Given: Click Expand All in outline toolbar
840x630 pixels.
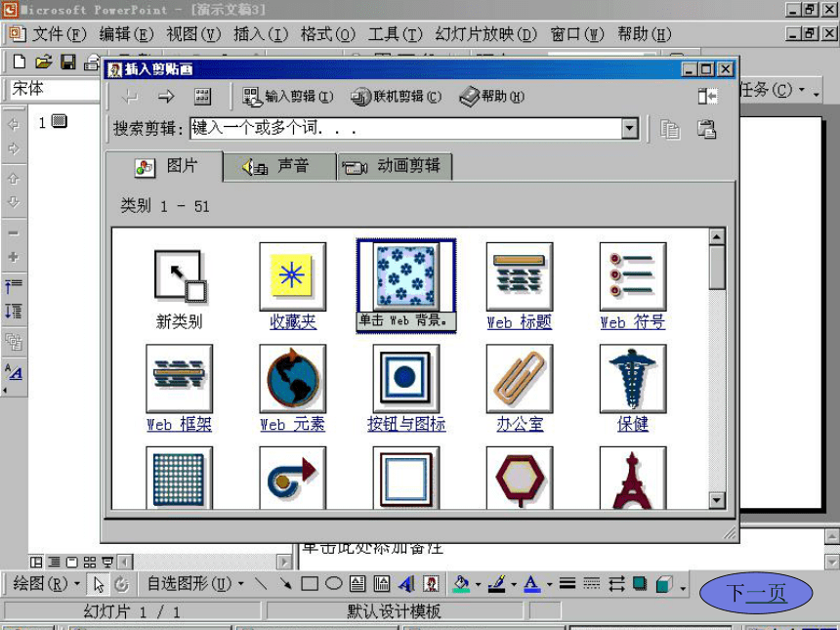Looking at the screenshot, I should point(14,312).
